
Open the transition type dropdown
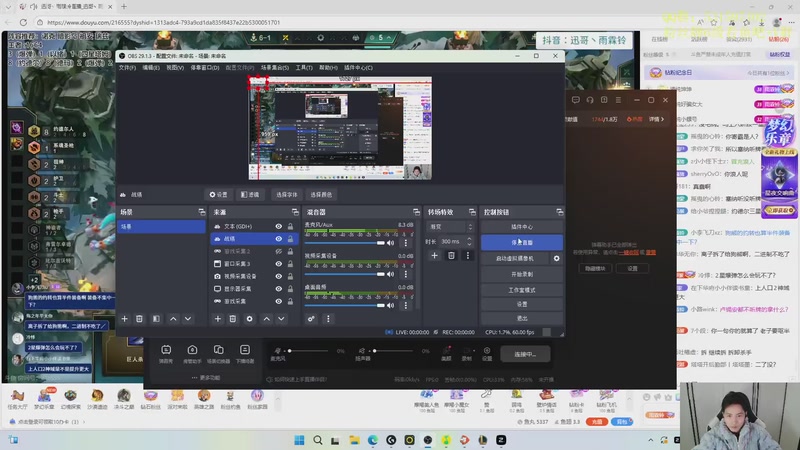click(x=452, y=227)
